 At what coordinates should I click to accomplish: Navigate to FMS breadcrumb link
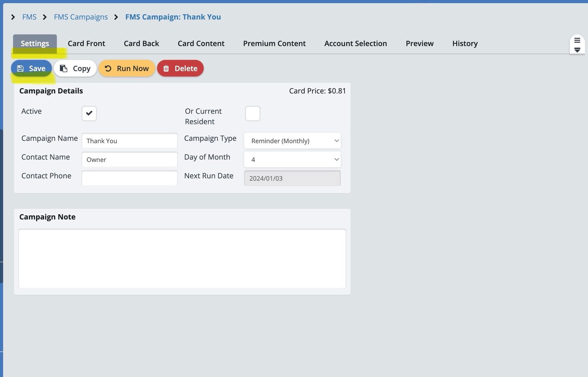point(29,17)
